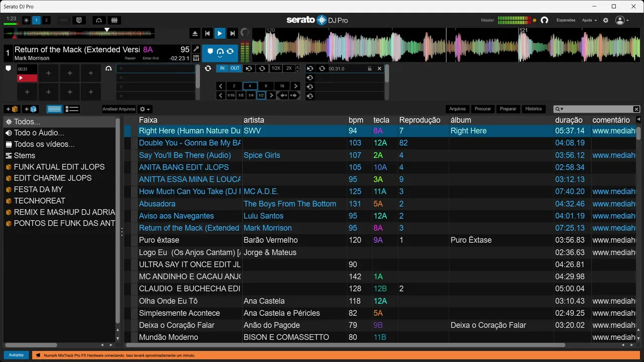Viewport: 644px width, 362px height.
Task: Sort tracks by tecla column header
Action: (381, 120)
